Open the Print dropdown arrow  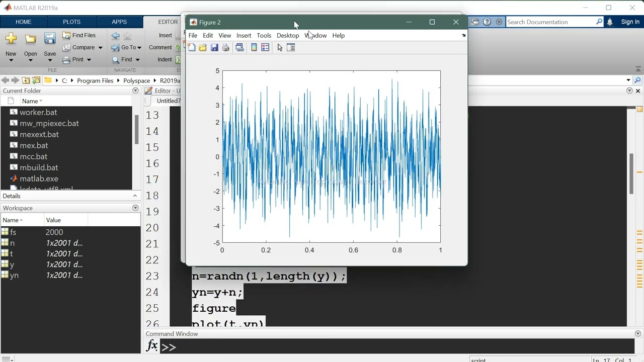[89, 60]
